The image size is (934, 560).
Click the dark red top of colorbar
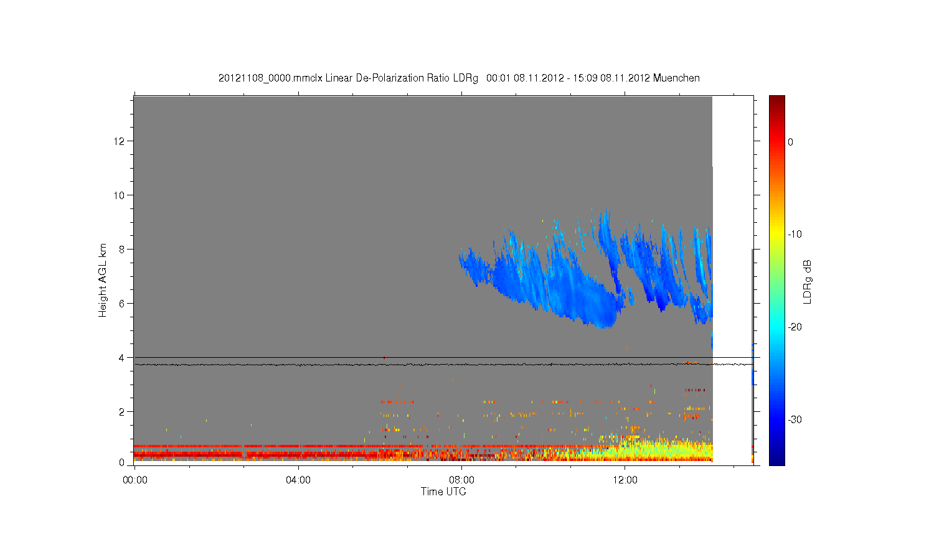click(777, 101)
